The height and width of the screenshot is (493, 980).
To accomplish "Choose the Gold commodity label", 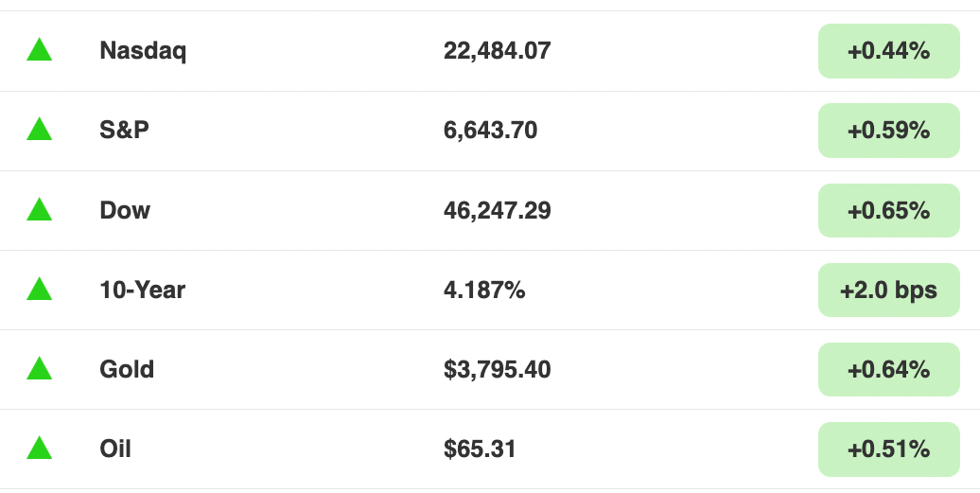I will [127, 369].
